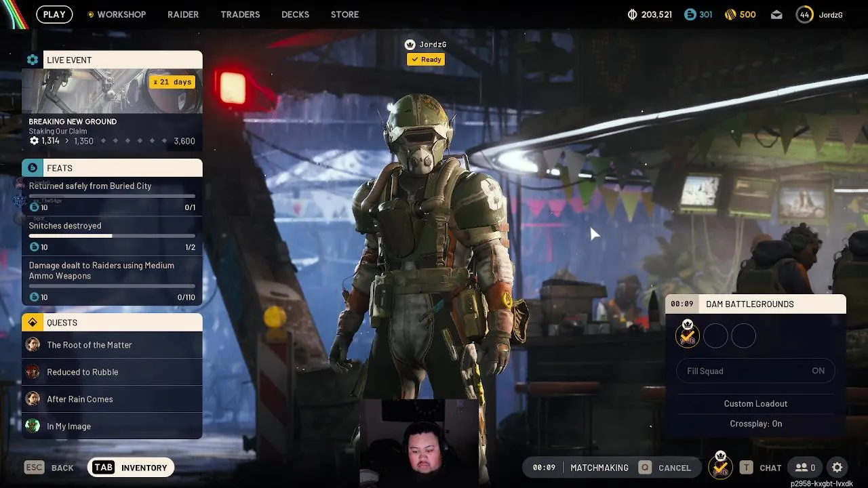
Task: Click the reward icon under Snitches destroyed
Action: [x=34, y=247]
